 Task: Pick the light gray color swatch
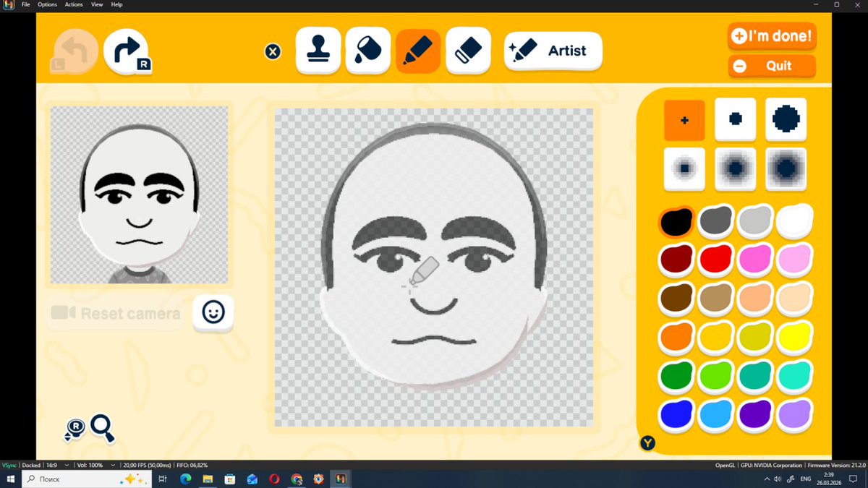click(x=755, y=220)
